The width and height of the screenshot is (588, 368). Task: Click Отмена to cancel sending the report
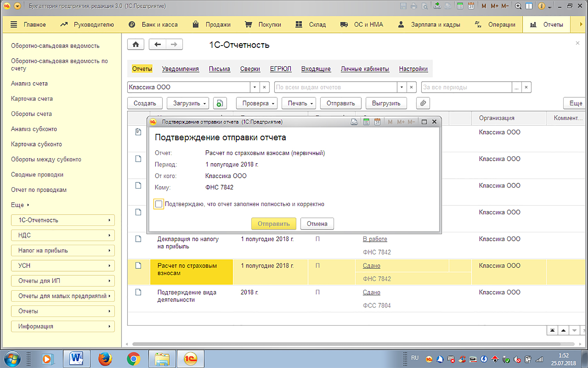[317, 224]
